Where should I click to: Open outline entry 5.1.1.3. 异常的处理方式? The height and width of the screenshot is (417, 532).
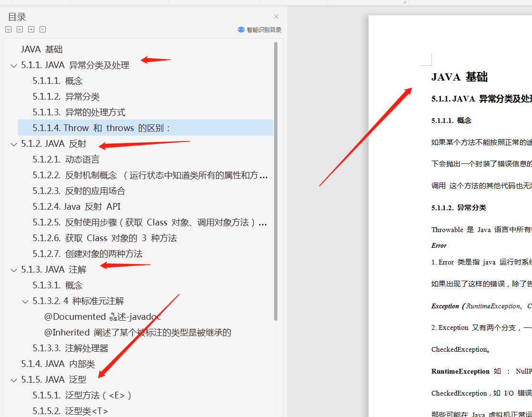(79, 112)
